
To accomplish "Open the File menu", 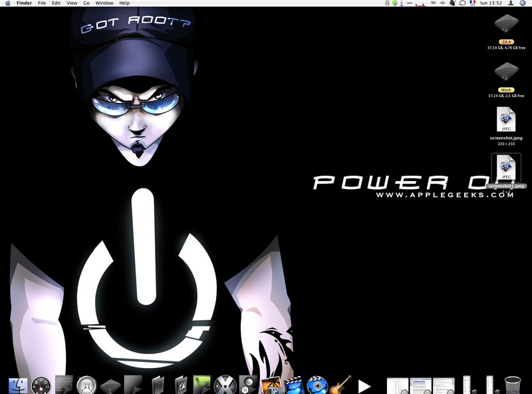I will pyautogui.click(x=42, y=3).
